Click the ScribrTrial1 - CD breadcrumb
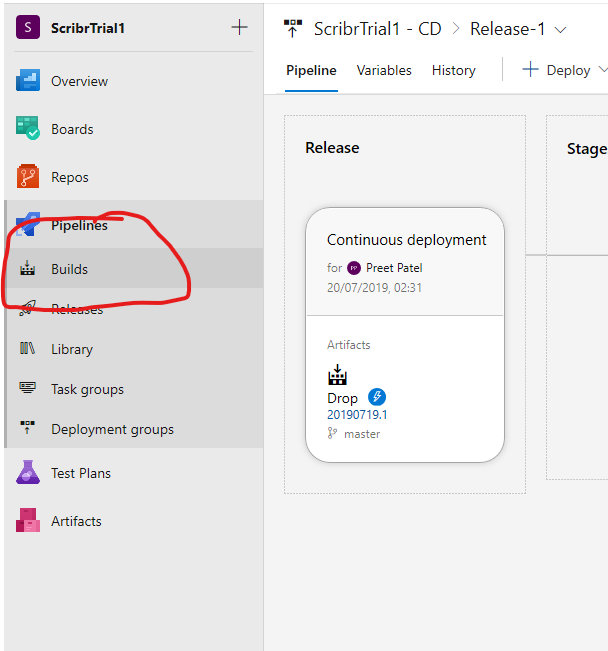The height and width of the screenshot is (651, 608). point(377,29)
